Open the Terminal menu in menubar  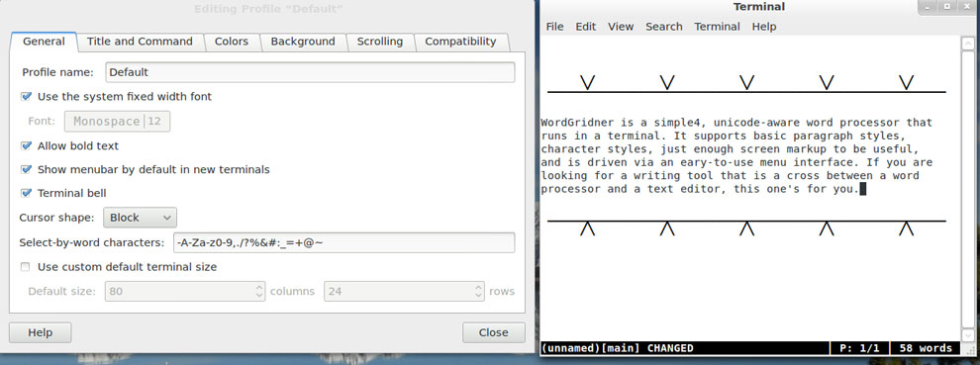pyautogui.click(x=717, y=27)
